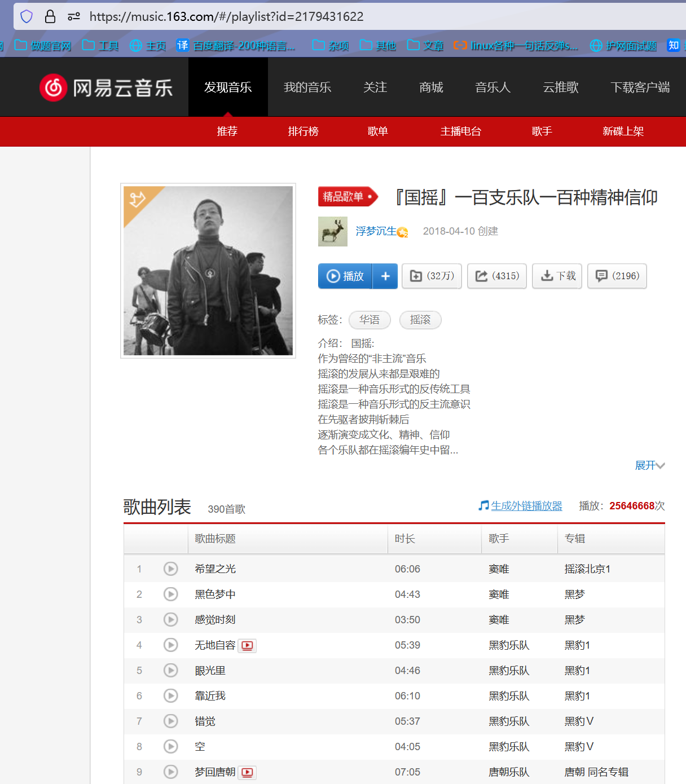Screen dimensions: 686x784
Task: Open the 关注 nav item
Action: (x=375, y=87)
